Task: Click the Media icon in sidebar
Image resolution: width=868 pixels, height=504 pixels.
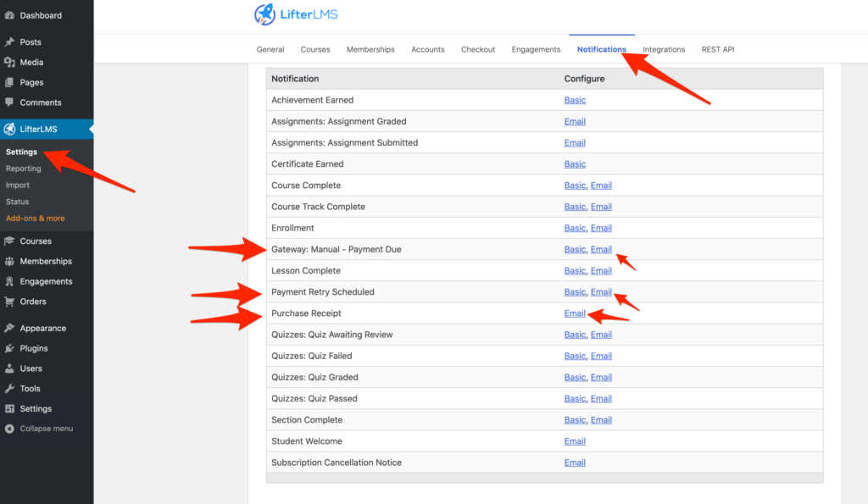Action: pyautogui.click(x=9, y=63)
